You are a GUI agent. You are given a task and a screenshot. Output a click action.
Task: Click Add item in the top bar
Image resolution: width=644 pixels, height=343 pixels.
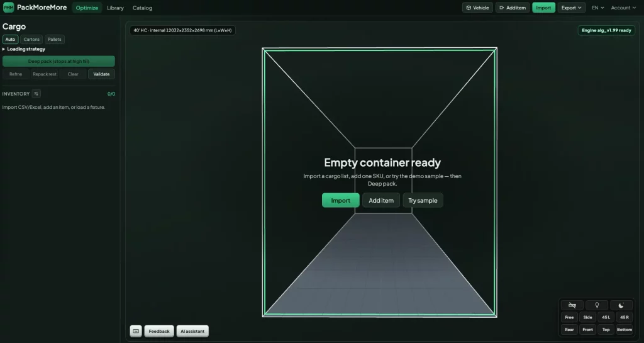(512, 8)
